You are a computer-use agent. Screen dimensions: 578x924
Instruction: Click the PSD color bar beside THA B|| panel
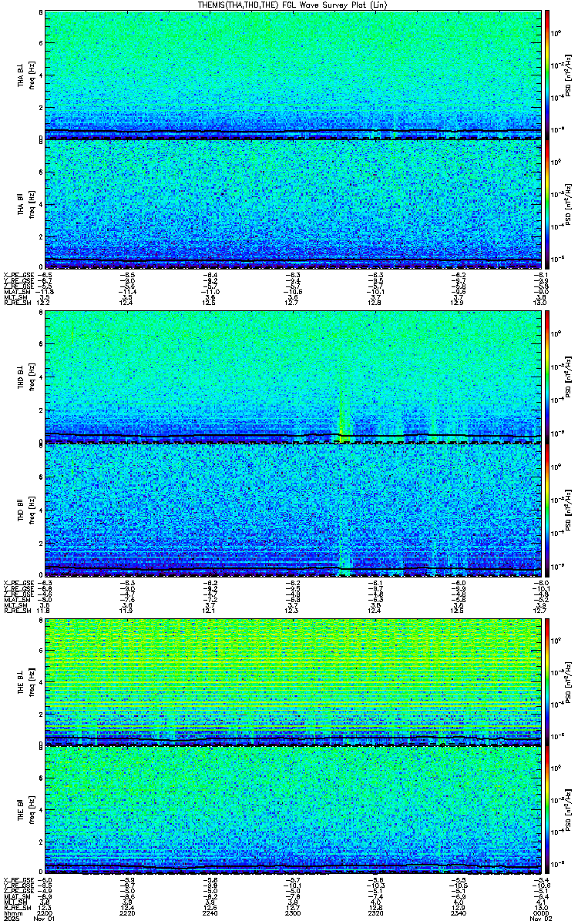(x=548, y=204)
